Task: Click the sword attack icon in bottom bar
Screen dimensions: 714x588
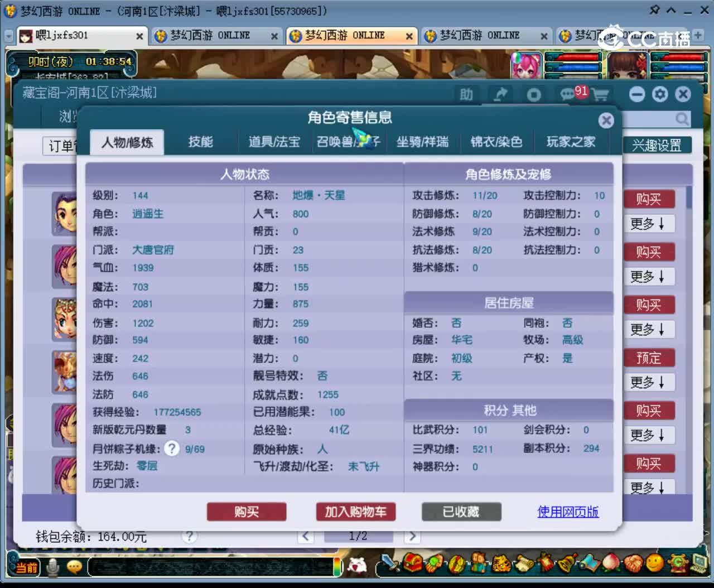Action: pos(389,564)
